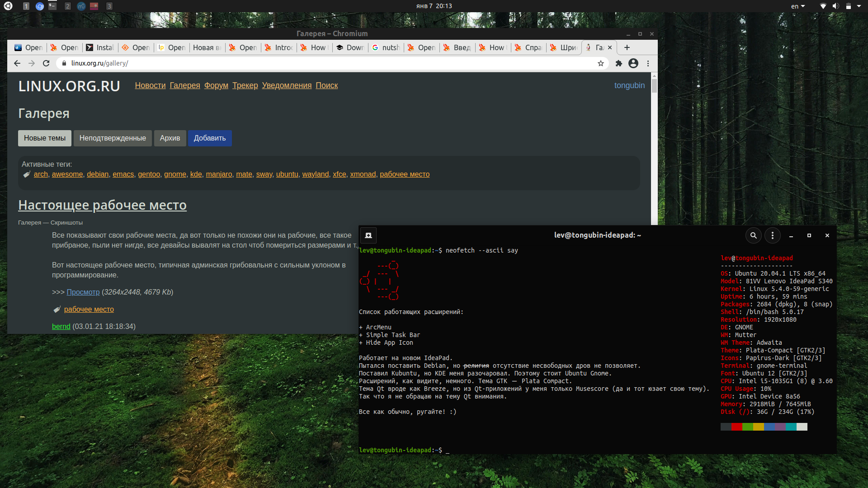The height and width of the screenshot is (488, 868).
Task: Switch to the 'Instal' tab
Action: [x=100, y=47]
